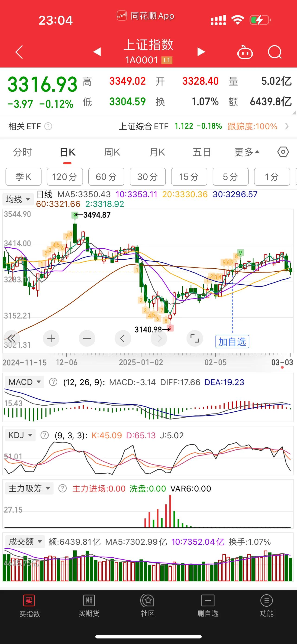Open the 主力吸筹 indicator dropdown
This screenshot has height=644, width=297.
29,488
